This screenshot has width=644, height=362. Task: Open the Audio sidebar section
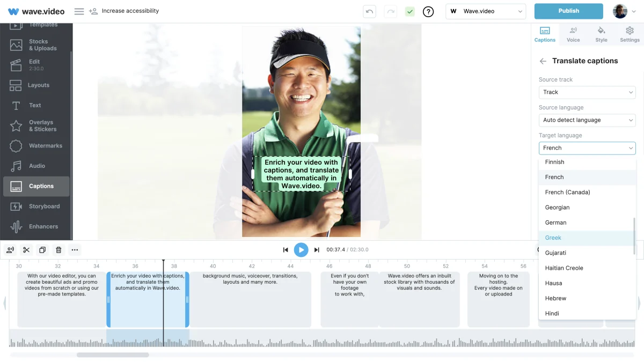36,166
